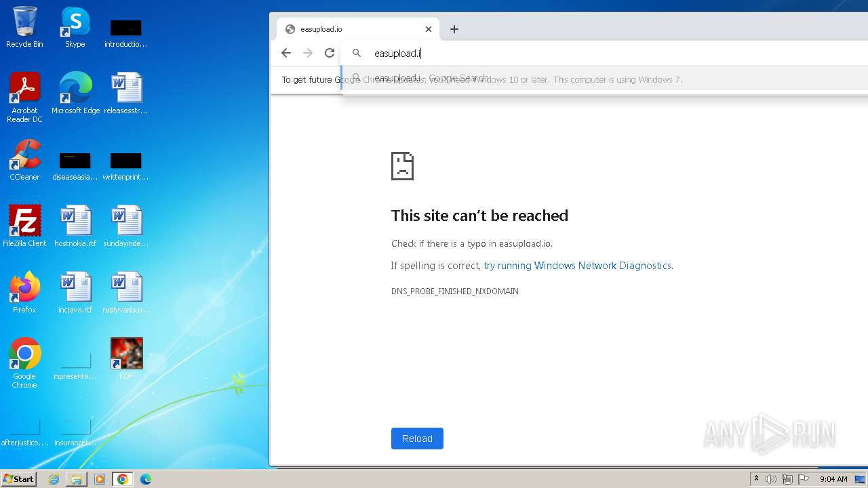The height and width of the screenshot is (488, 868).
Task: Open the releasesstr… Word document
Action: [126, 93]
